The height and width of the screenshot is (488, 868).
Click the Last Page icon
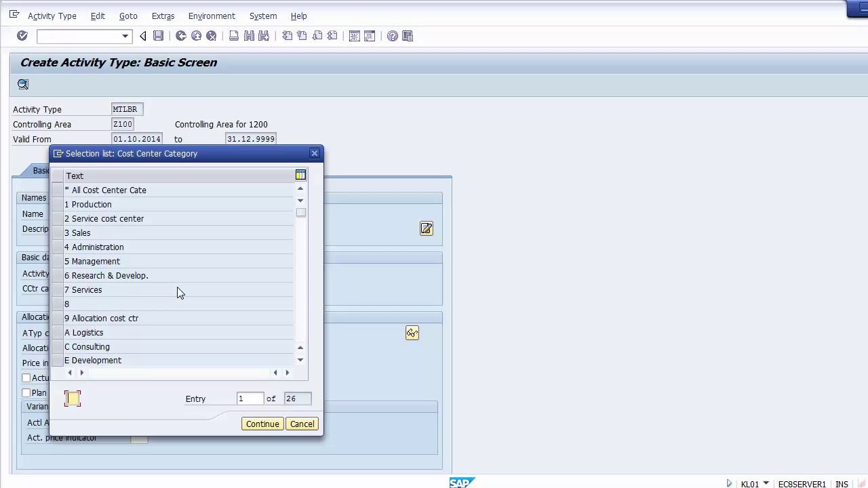(x=332, y=36)
